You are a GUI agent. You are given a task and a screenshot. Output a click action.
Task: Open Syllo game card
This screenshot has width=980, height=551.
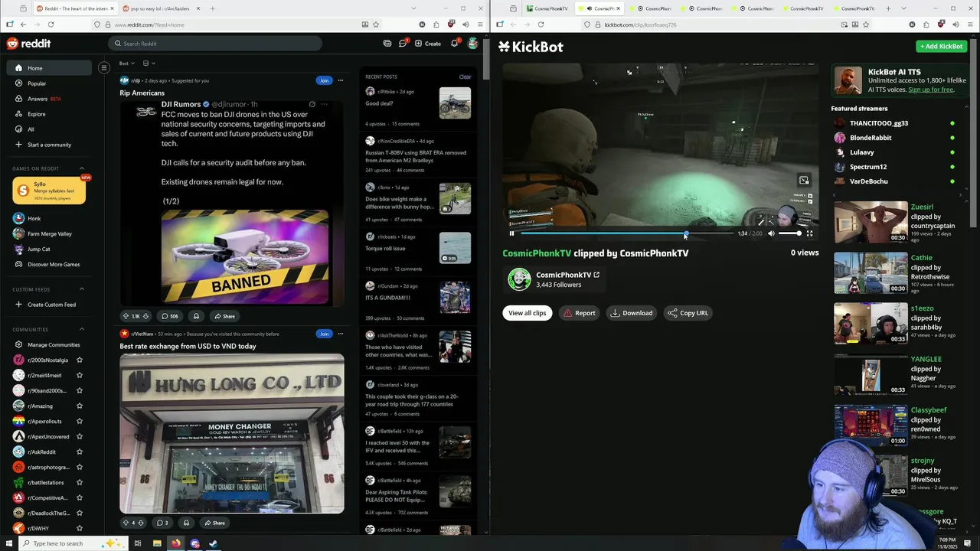pos(49,191)
